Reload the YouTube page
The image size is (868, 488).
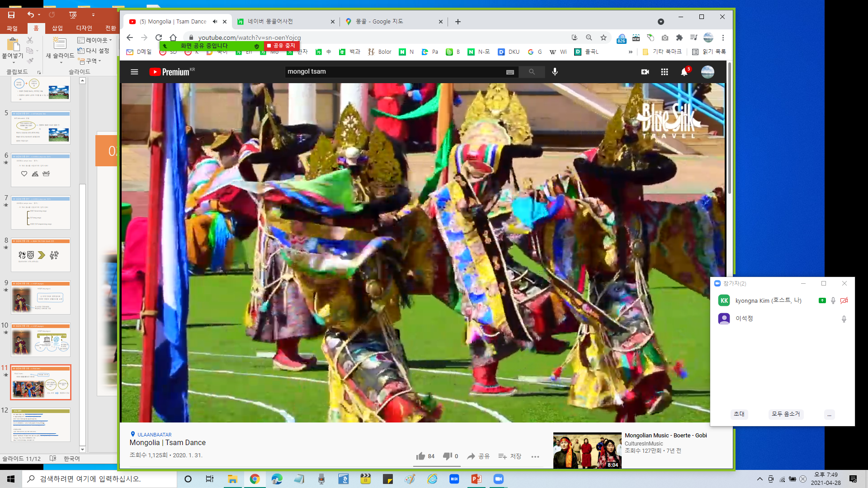point(159,38)
